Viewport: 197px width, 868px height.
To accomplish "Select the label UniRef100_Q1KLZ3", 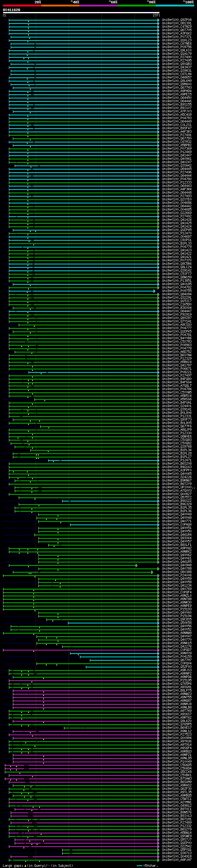I will point(177,40).
